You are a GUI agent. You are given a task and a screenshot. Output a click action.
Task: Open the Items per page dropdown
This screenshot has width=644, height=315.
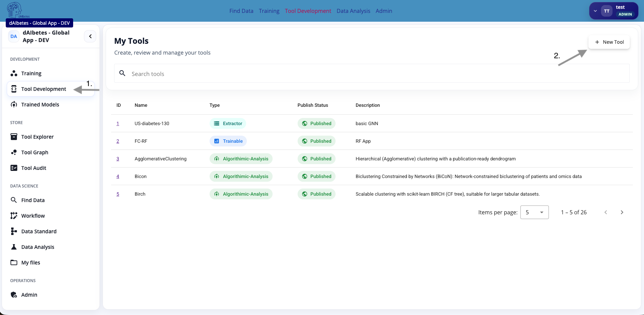pyautogui.click(x=535, y=212)
